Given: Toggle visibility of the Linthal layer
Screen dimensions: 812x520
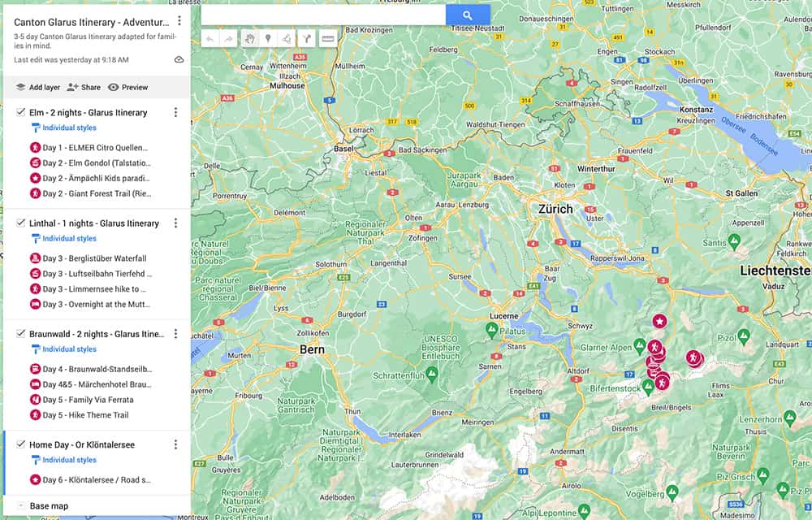Looking at the screenshot, I should [x=20, y=223].
